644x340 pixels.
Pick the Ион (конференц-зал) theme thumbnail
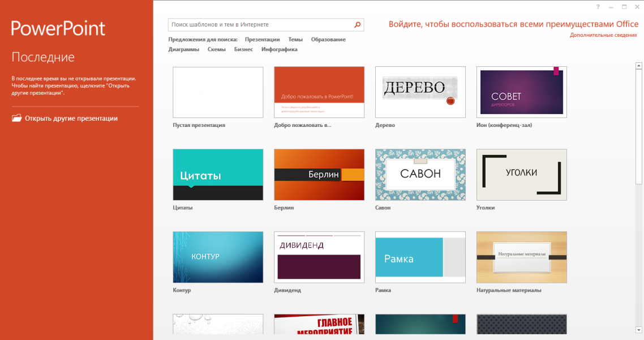tap(522, 92)
